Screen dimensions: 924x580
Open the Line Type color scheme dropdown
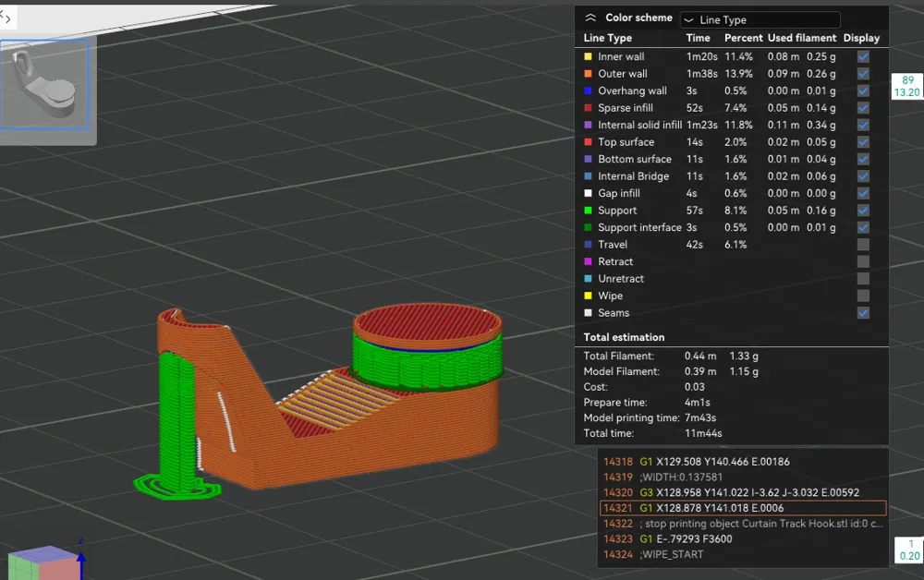[760, 19]
